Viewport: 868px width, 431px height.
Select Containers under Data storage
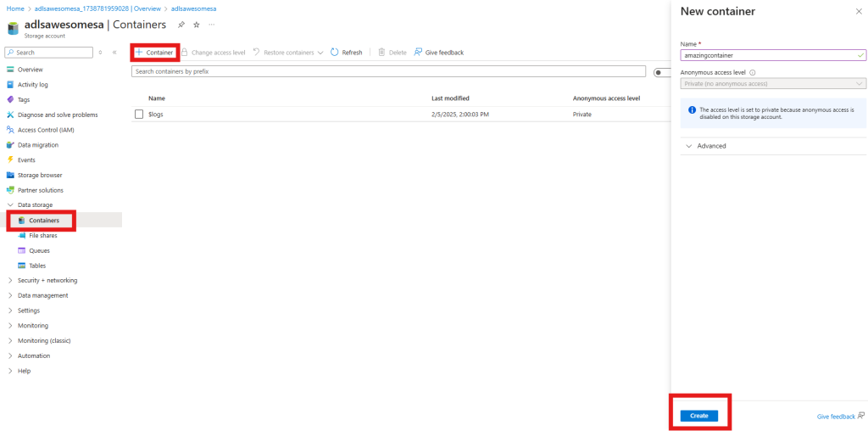44,221
